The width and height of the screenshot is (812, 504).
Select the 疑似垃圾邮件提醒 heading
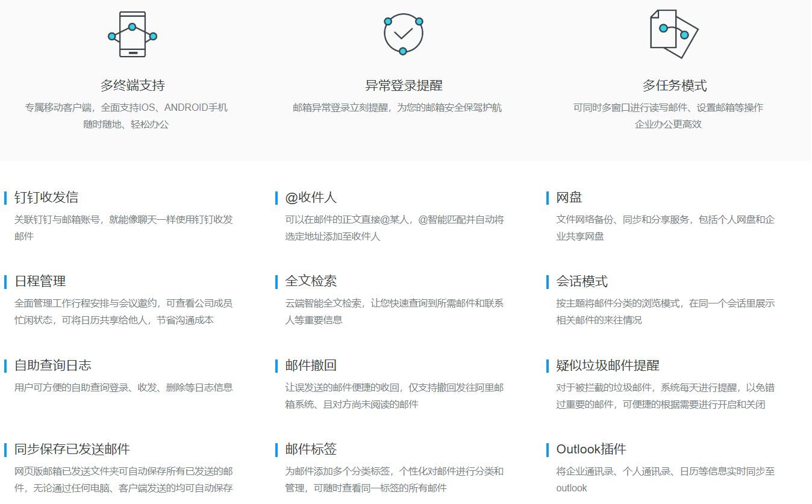click(608, 366)
